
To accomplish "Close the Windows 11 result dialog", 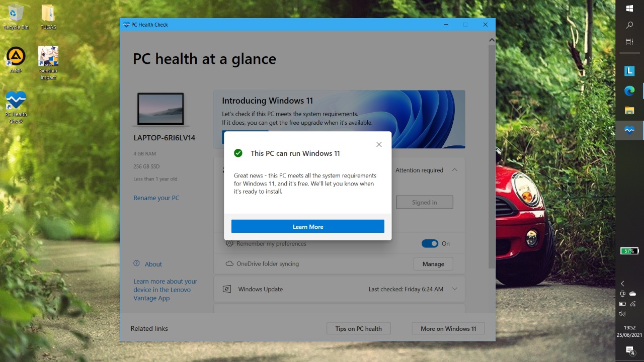I will pyautogui.click(x=379, y=144).
